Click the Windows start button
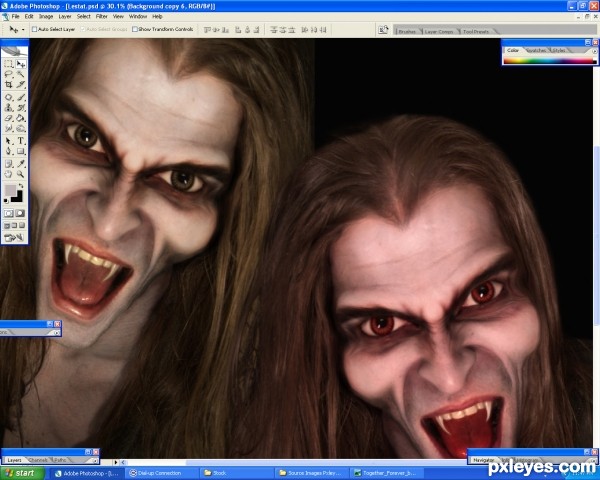 [22, 473]
